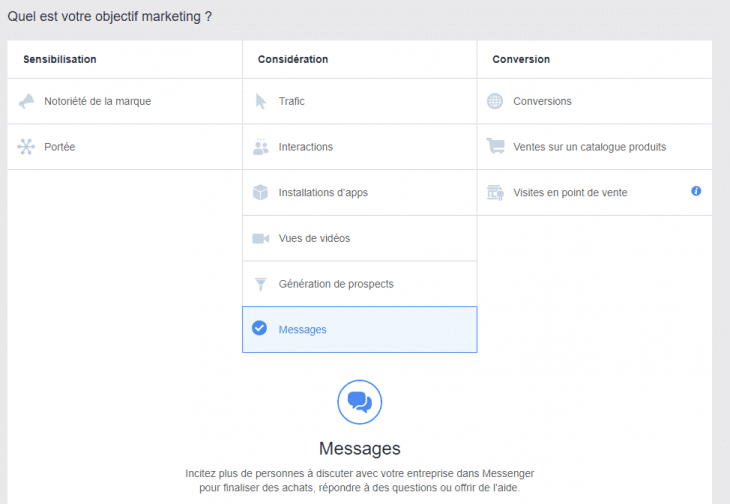Click the shopping cart catalogue icon
The image size is (730, 504).
(495, 147)
